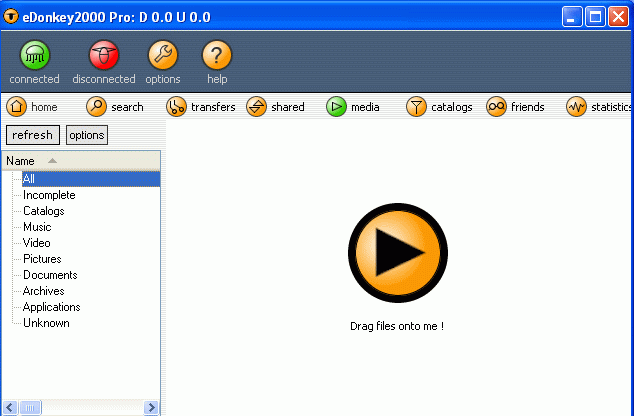Click the options button beside refresh

point(87,135)
